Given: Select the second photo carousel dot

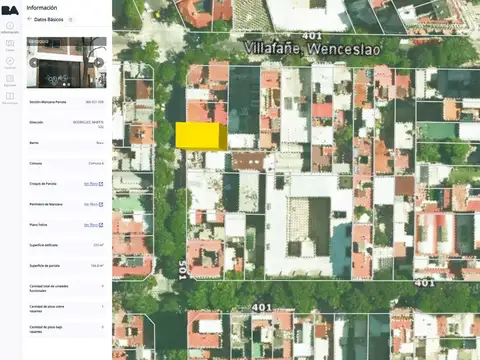Looking at the screenshot, I should click(x=69, y=84).
